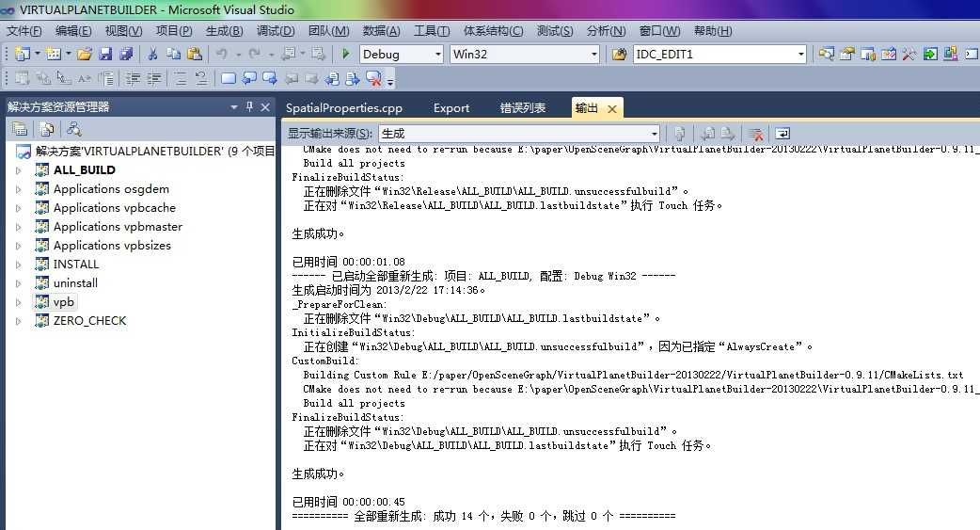Open the Debug configuration dropdown

(437, 55)
